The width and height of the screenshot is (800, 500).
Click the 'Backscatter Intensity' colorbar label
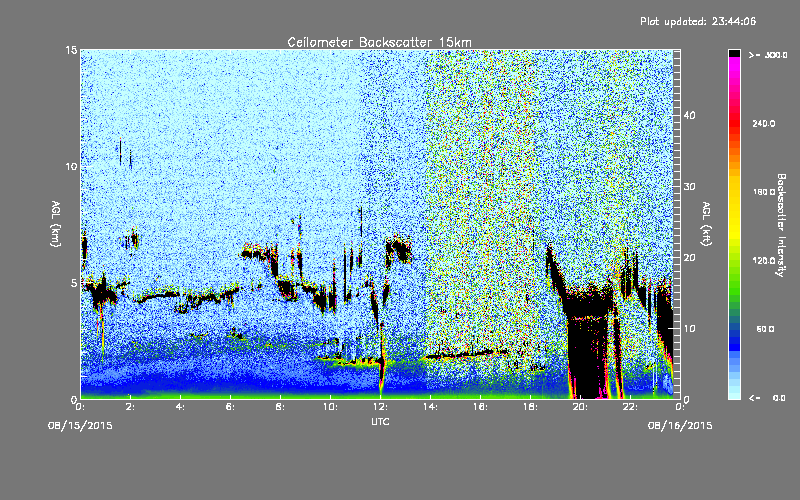click(x=781, y=225)
